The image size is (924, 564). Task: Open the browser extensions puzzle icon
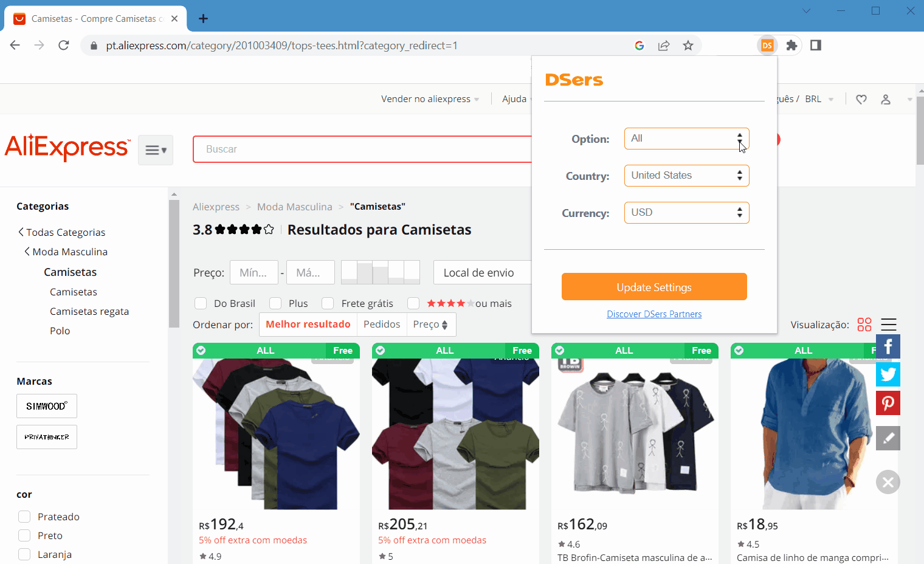791,46
